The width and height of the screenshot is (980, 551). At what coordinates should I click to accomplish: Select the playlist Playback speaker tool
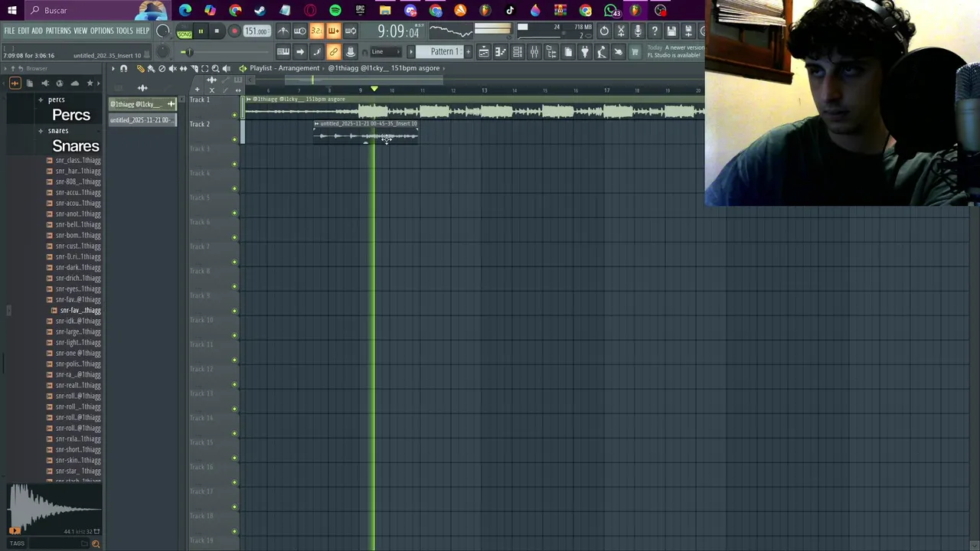(226, 68)
